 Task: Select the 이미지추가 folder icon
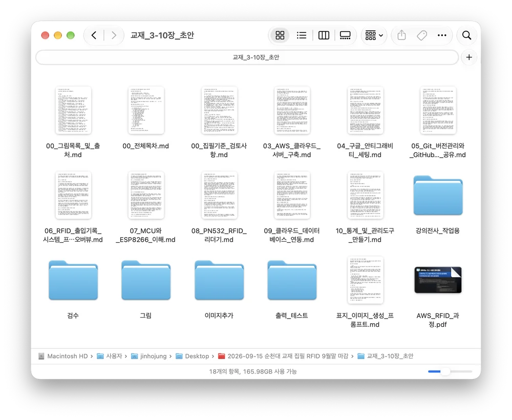click(219, 280)
